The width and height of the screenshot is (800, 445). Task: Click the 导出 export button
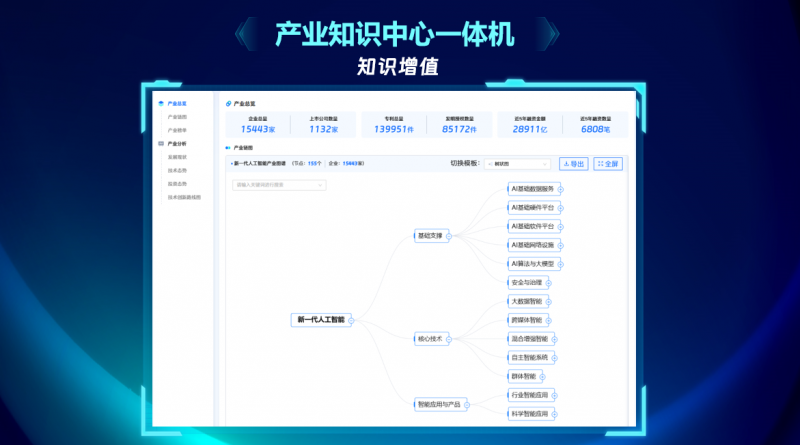tap(573, 164)
